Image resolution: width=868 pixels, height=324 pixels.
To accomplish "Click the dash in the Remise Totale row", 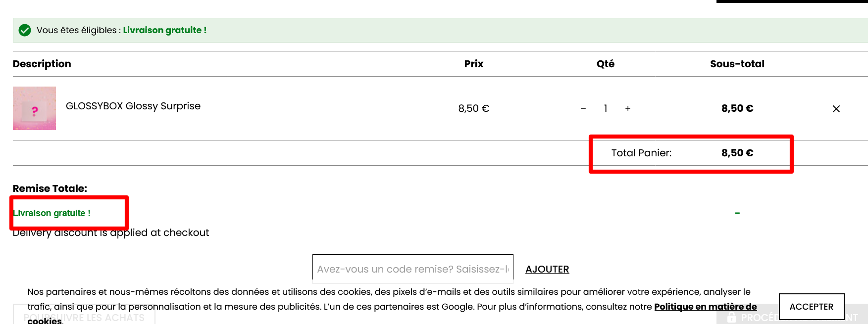I will pyautogui.click(x=737, y=213).
